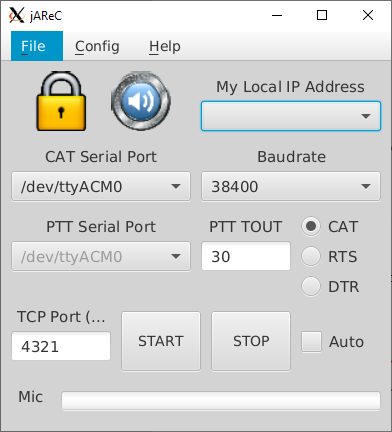
Task: Open the Baudrate 38400 dropdown
Action: [x=291, y=186]
